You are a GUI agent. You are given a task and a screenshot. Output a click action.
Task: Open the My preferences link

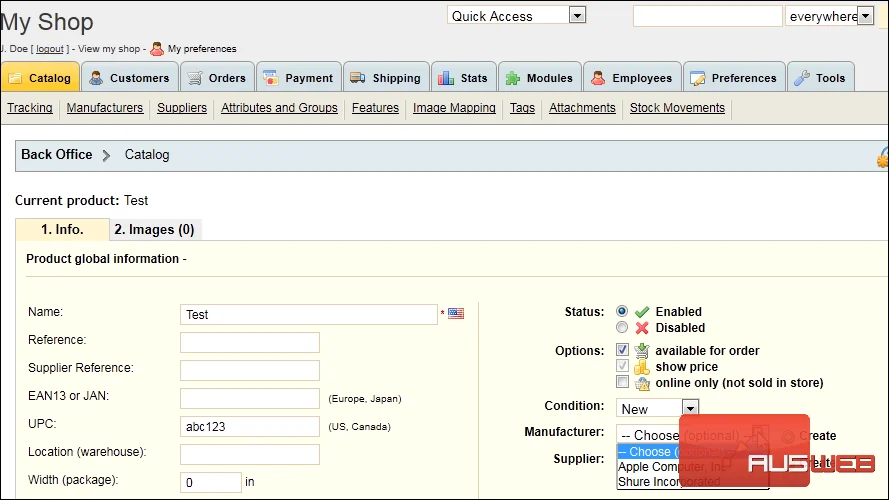[202, 49]
